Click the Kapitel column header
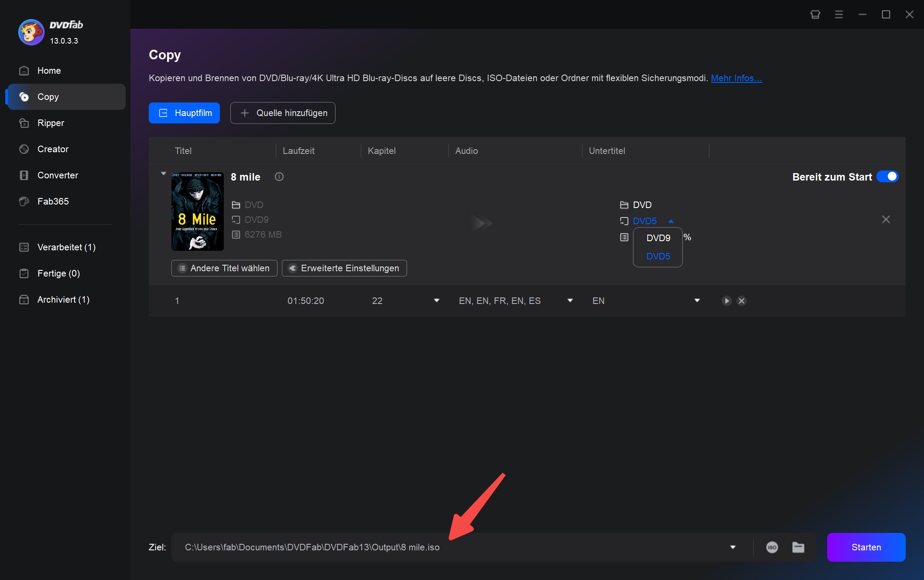 pos(382,151)
